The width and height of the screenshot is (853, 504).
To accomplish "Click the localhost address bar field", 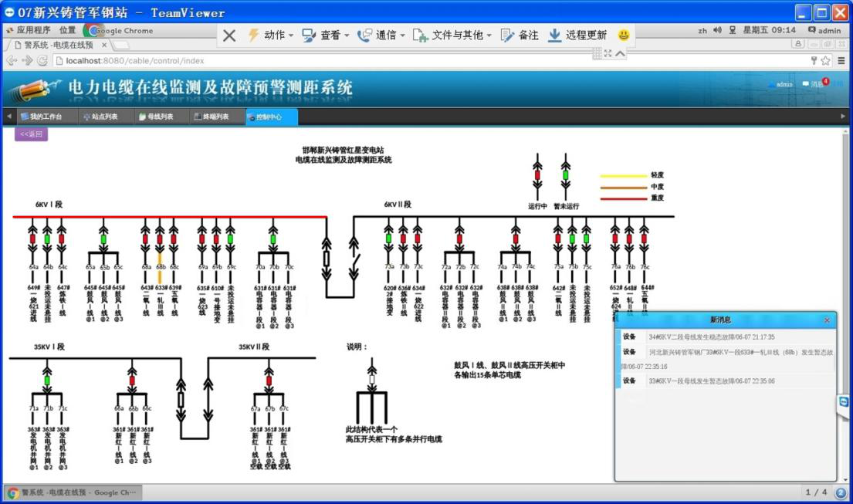I will [386, 61].
